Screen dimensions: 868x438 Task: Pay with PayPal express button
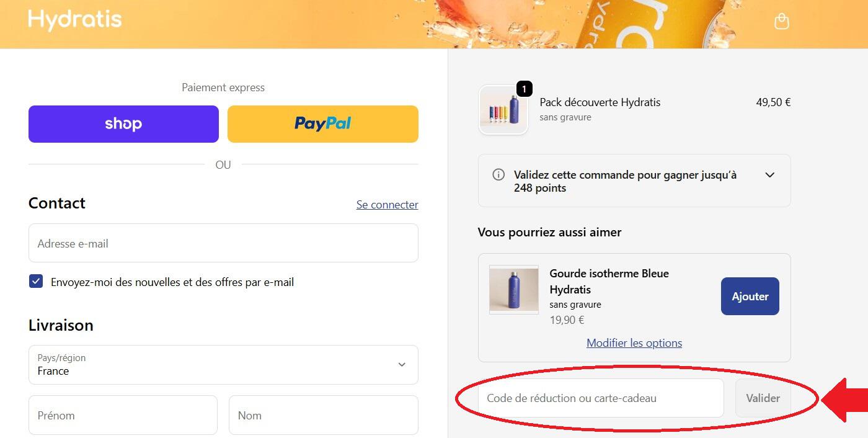point(322,124)
